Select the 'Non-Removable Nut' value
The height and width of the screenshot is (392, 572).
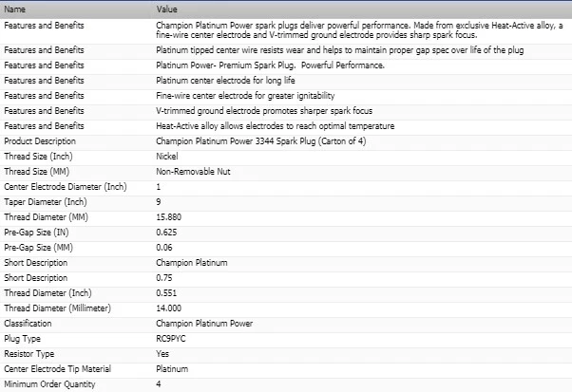click(193, 172)
